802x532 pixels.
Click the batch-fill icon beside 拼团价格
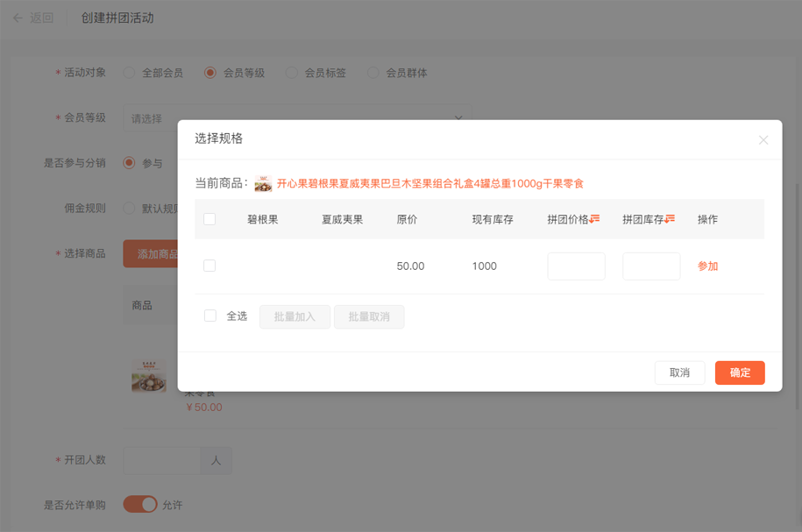(595, 219)
